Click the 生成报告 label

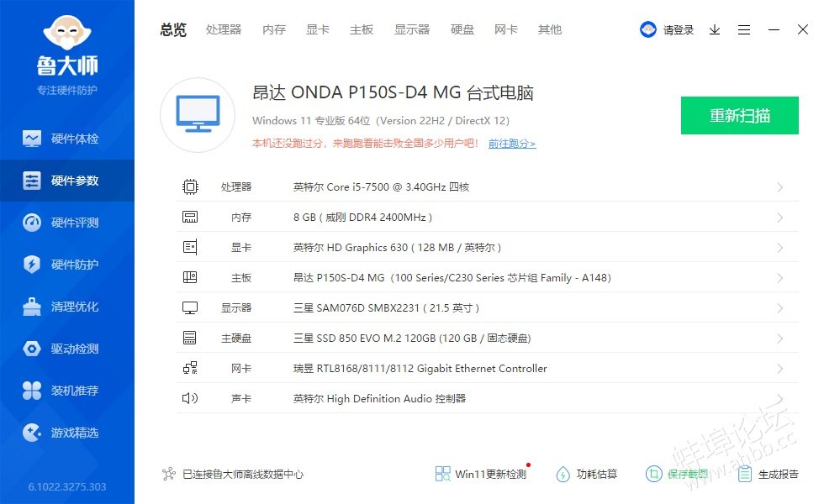(x=779, y=474)
